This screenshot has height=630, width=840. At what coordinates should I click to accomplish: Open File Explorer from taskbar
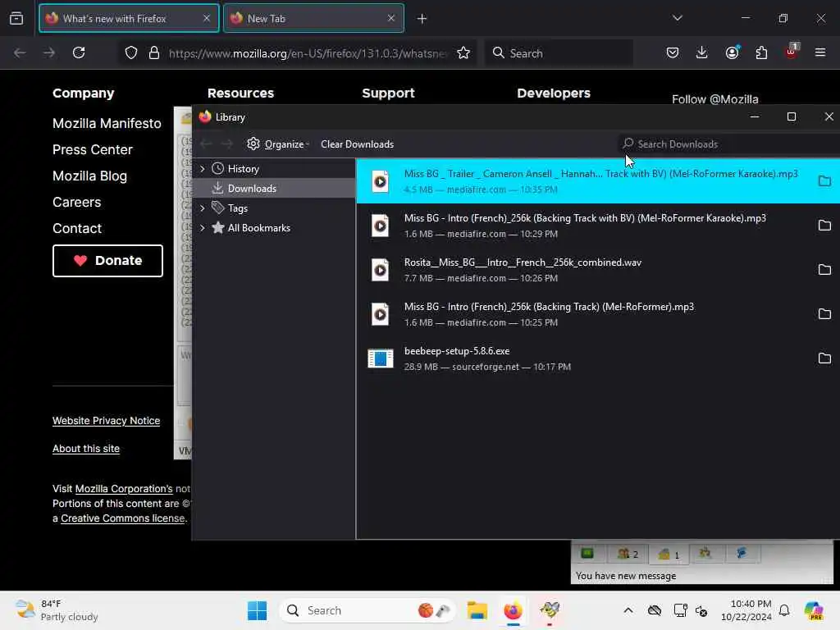(x=477, y=610)
